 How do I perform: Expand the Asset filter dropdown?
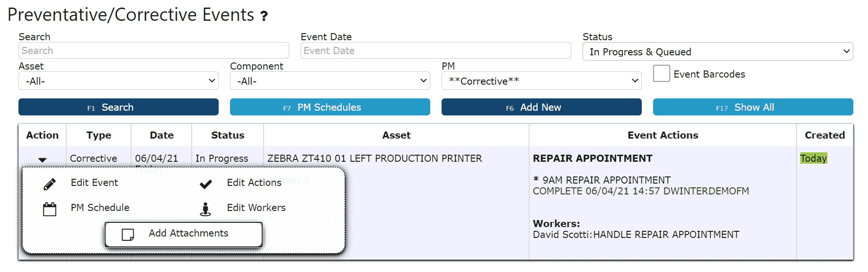pos(118,81)
